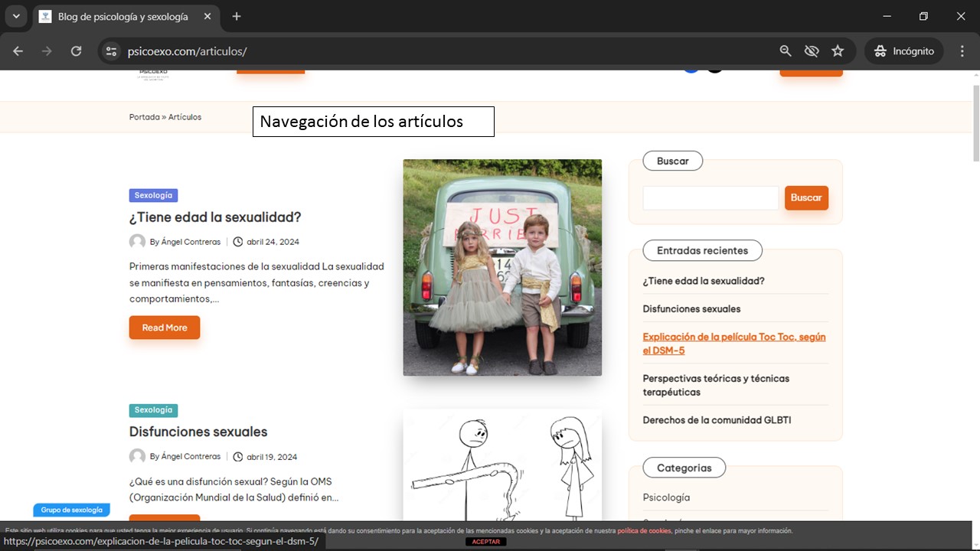
Task: Open the zoom magnifier icon in address bar
Action: 786,51
